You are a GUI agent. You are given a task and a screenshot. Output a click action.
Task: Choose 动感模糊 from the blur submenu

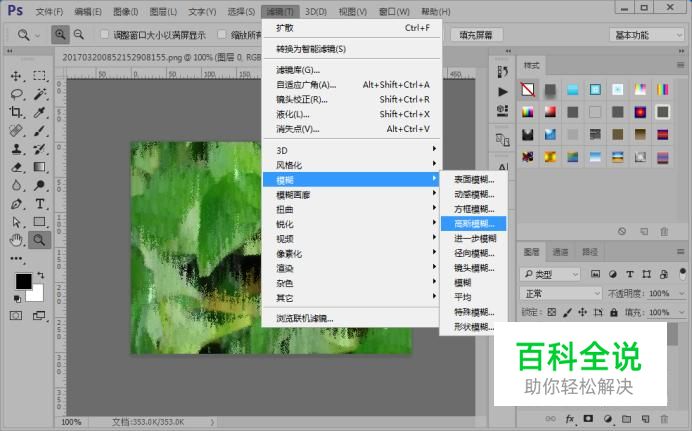474,194
